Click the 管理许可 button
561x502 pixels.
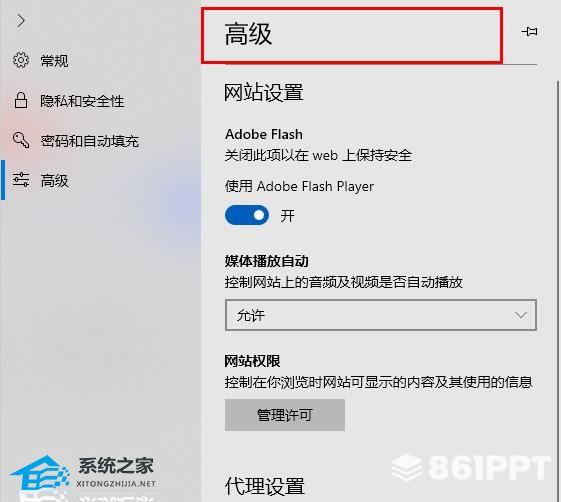(285, 415)
